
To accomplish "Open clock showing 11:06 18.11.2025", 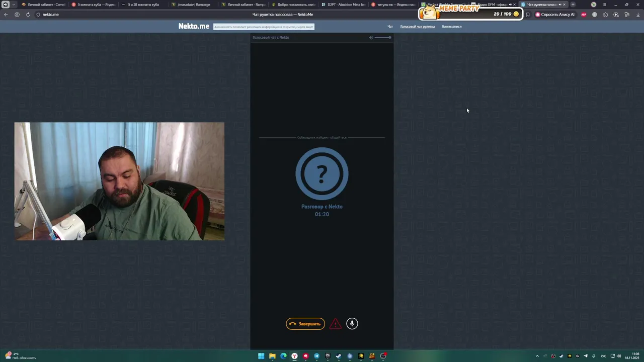I will [632, 356].
